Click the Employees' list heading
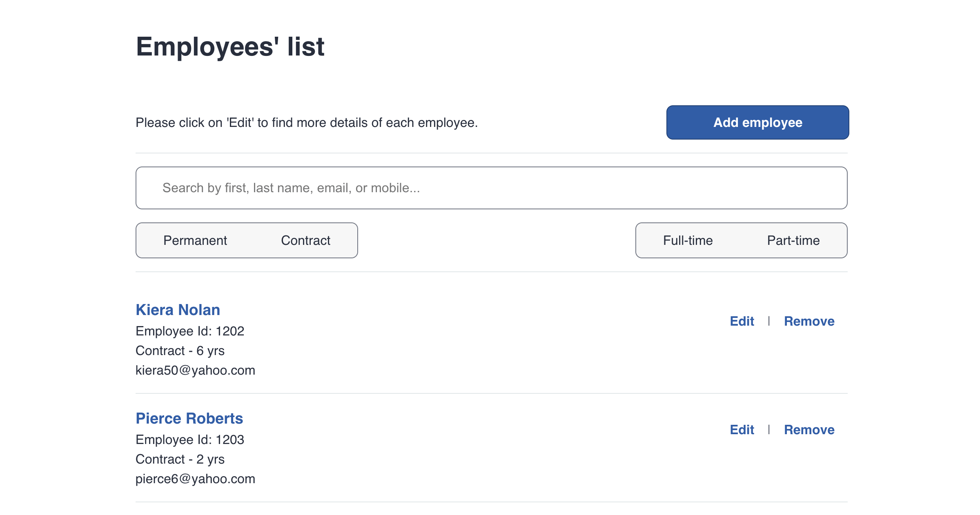The image size is (980, 515). [x=230, y=47]
